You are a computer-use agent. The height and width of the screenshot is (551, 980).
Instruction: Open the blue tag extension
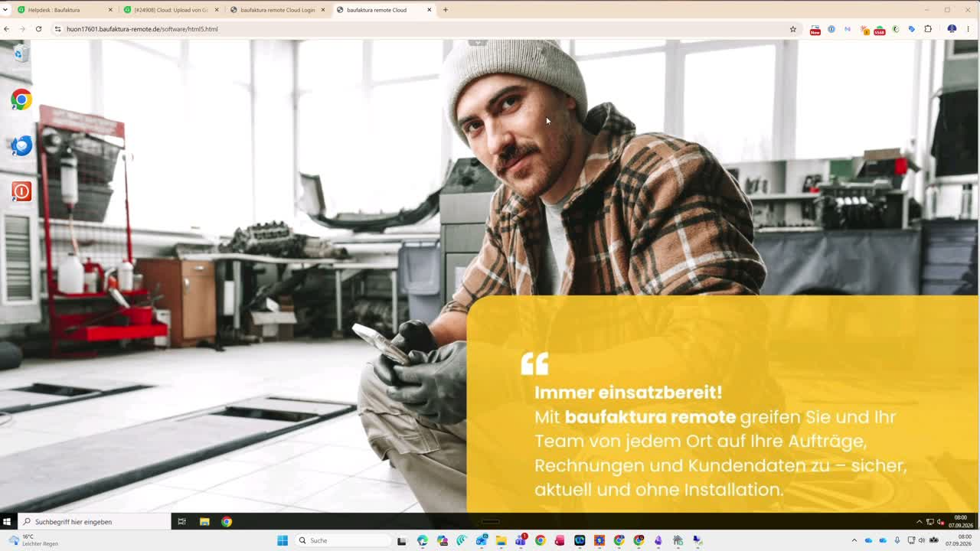coord(912,29)
